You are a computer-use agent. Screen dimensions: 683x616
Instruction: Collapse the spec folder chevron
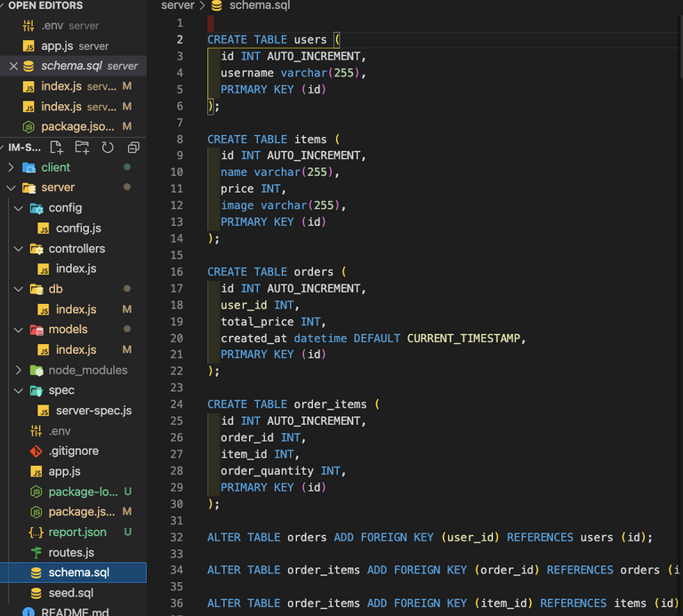[19, 390]
